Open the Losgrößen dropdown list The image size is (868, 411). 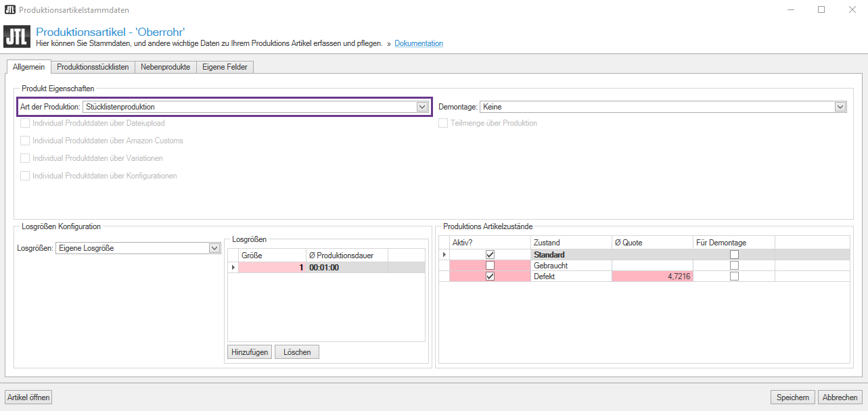click(214, 248)
